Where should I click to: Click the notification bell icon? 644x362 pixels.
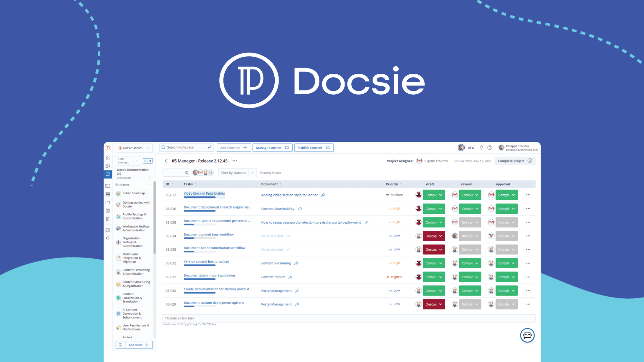(x=481, y=148)
